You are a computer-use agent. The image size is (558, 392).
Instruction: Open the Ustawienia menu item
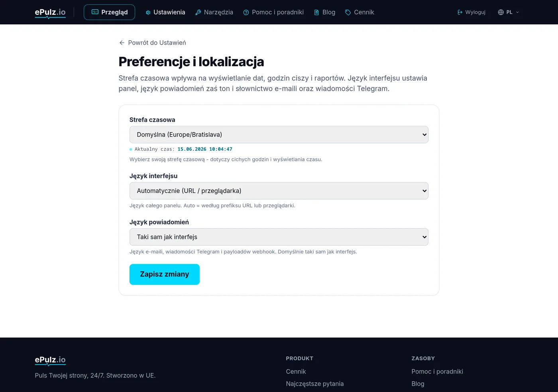pos(165,12)
